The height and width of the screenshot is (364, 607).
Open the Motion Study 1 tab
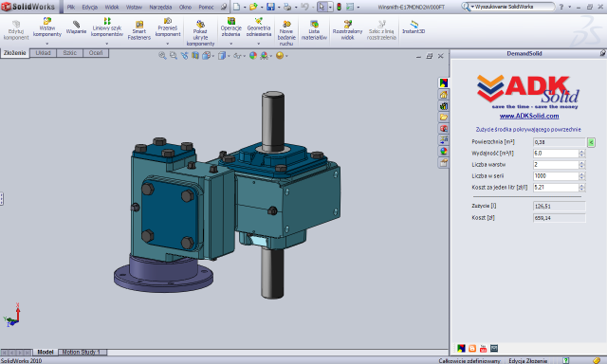pos(83,352)
